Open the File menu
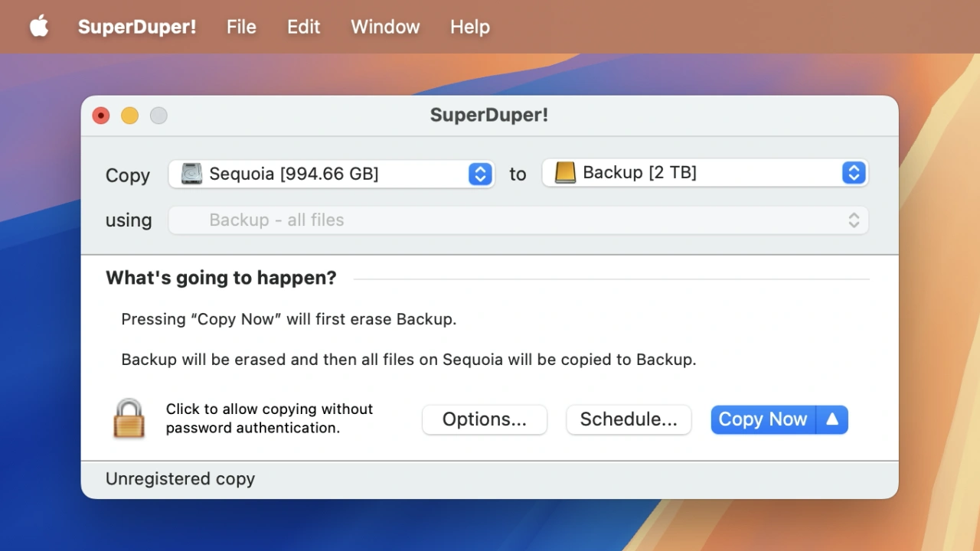 [x=241, y=27]
